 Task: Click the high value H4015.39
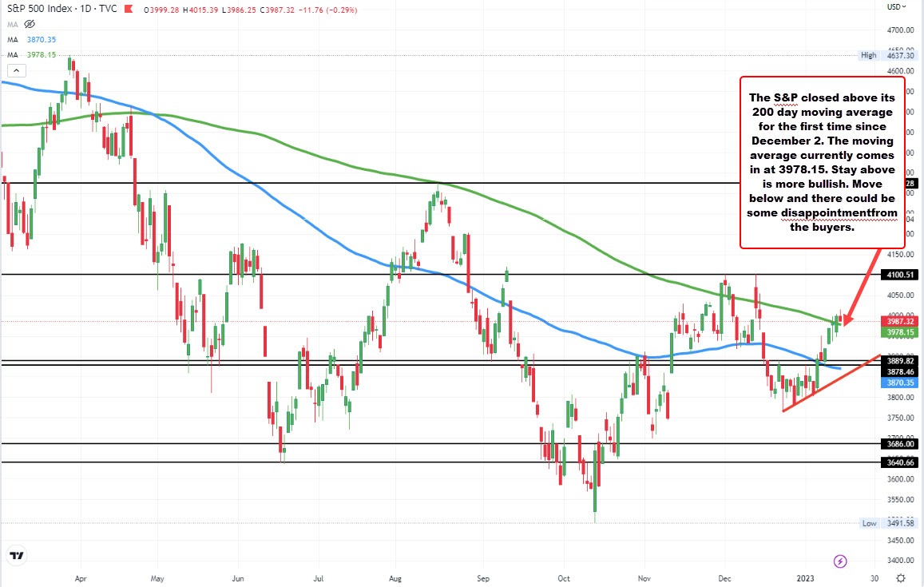point(200,10)
